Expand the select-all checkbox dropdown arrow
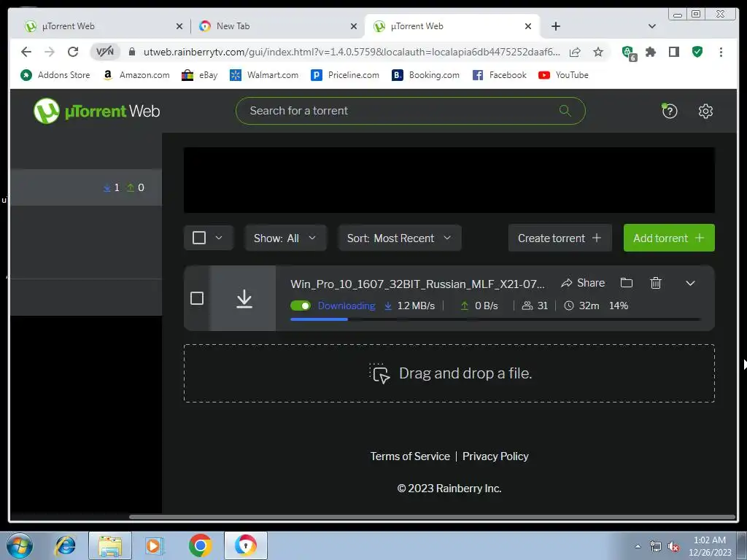747x560 pixels. click(x=219, y=238)
